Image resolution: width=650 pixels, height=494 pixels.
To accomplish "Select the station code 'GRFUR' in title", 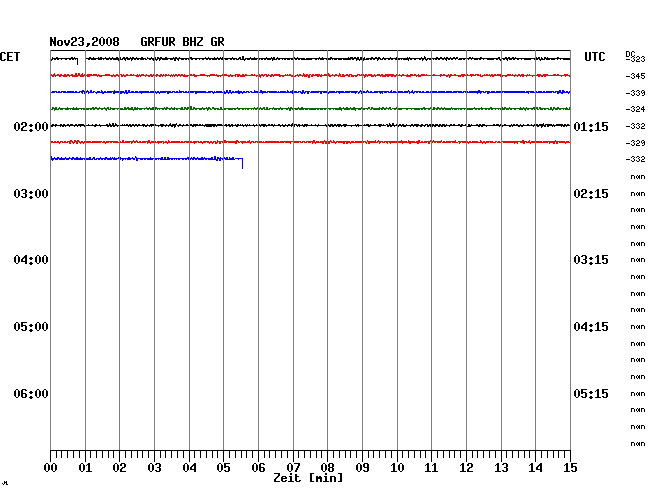I will pyautogui.click(x=158, y=42).
